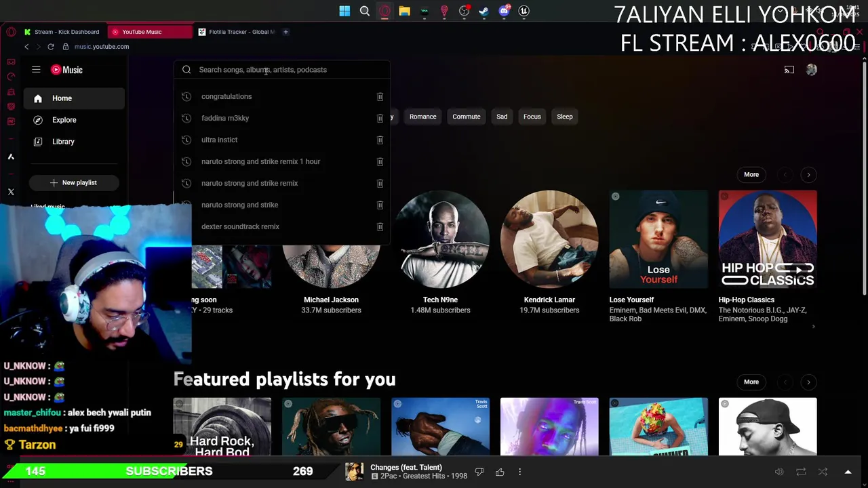Reload the page in the browser
This screenshot has height=488, width=868.
(51, 47)
